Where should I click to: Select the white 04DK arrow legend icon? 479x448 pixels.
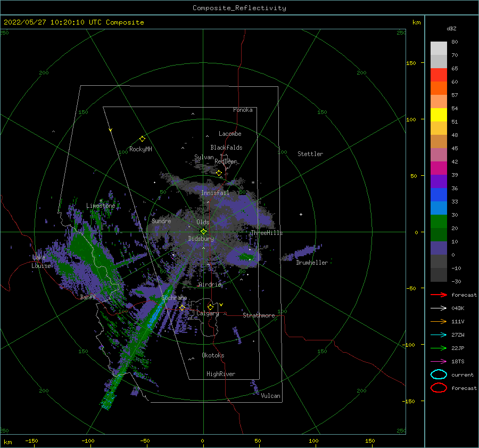pyautogui.click(x=439, y=308)
